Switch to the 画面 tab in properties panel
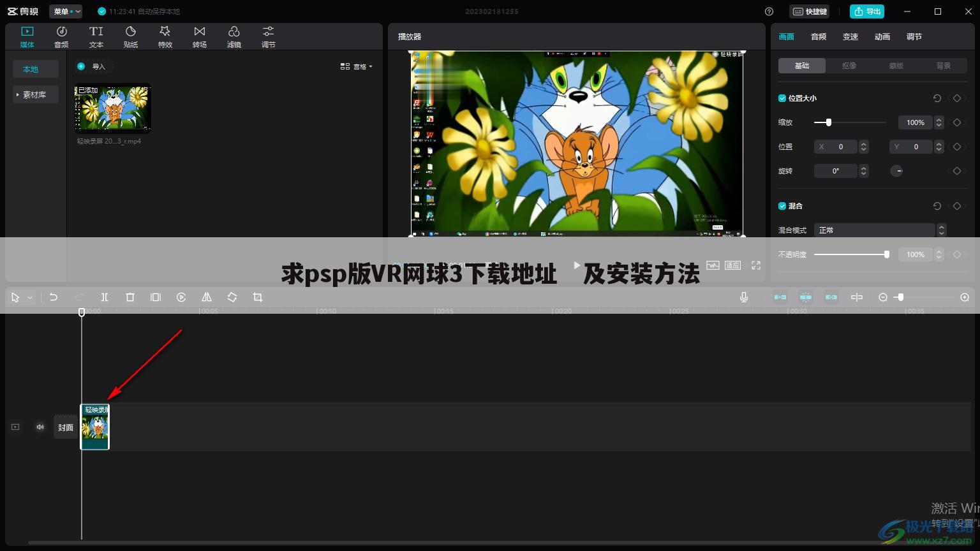980x551 pixels. (787, 37)
